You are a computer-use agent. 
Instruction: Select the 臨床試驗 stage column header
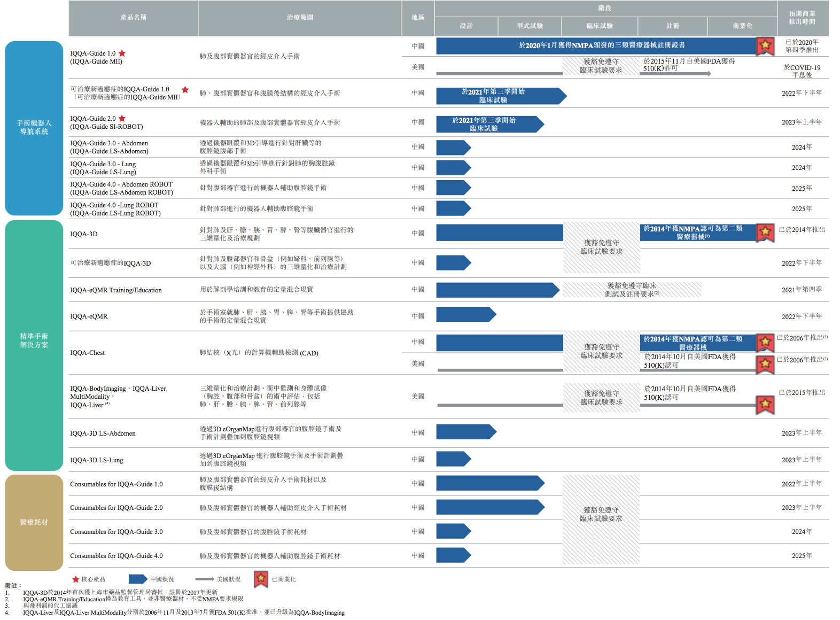point(599,26)
